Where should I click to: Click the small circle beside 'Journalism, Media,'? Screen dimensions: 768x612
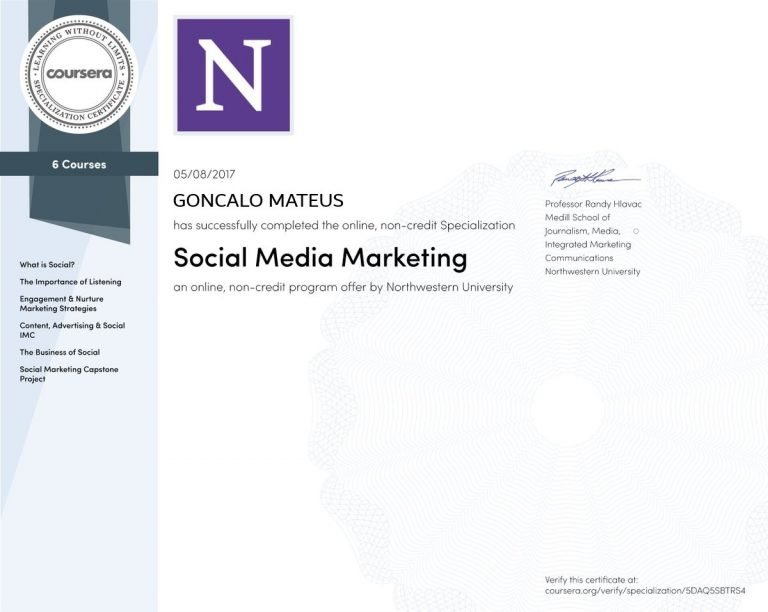(x=635, y=231)
